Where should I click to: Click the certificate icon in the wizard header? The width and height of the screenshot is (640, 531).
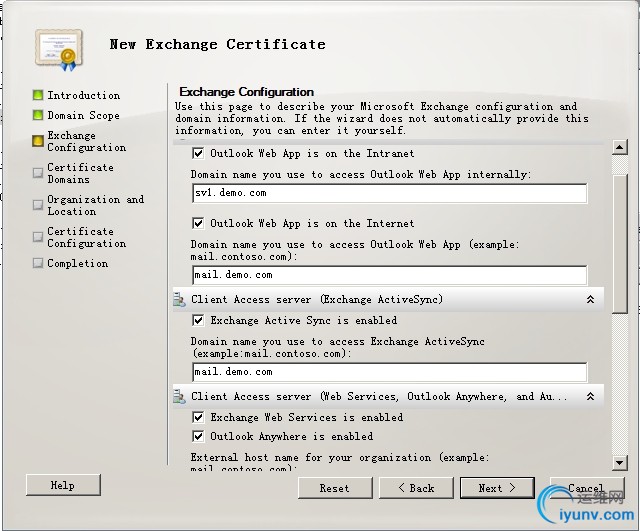(59, 49)
